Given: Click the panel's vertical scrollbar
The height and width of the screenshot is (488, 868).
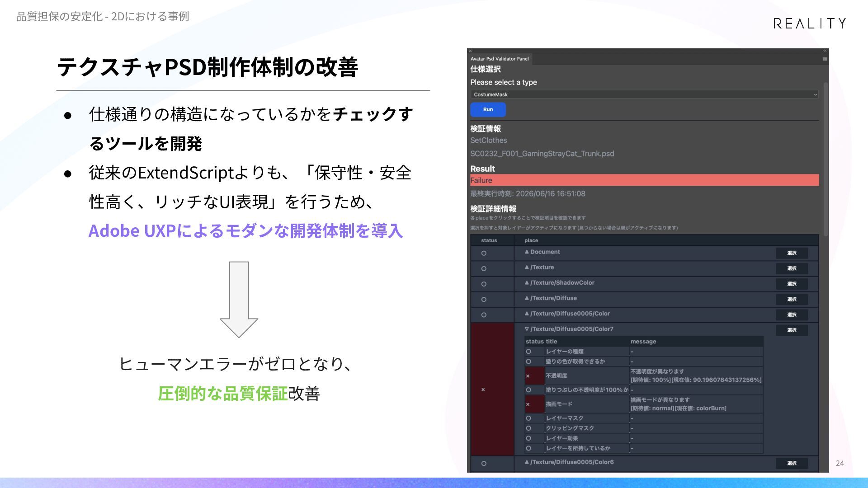Looking at the screenshot, I should (x=826, y=159).
